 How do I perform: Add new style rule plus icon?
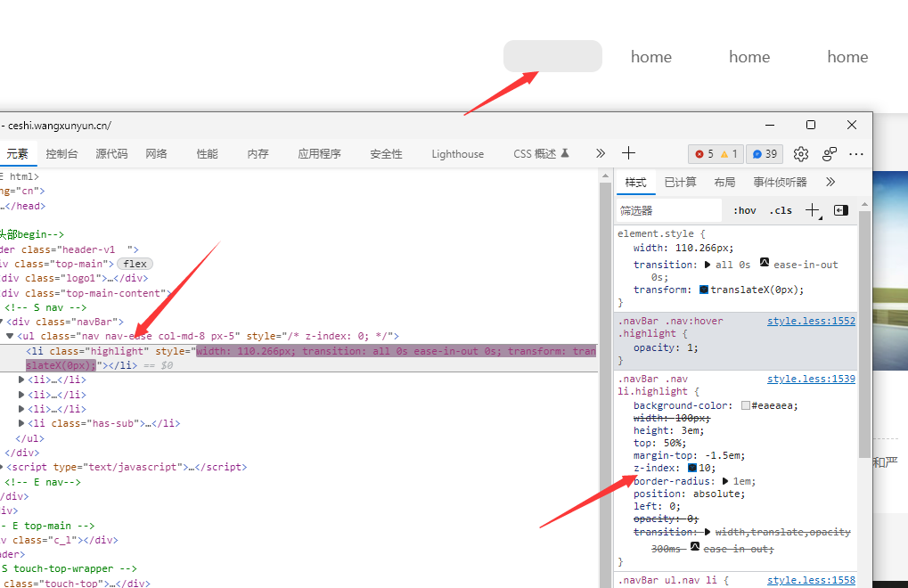point(813,210)
